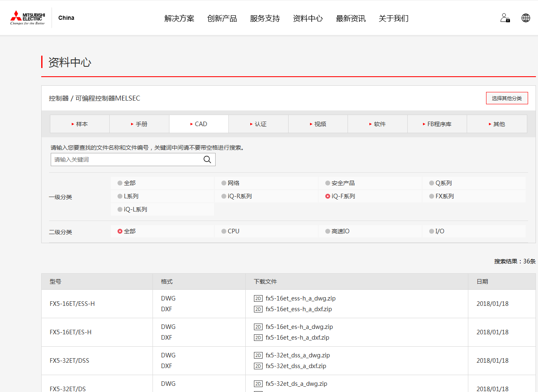Expand the 服务支持 navigation menu
538x392 pixels.
[265, 19]
